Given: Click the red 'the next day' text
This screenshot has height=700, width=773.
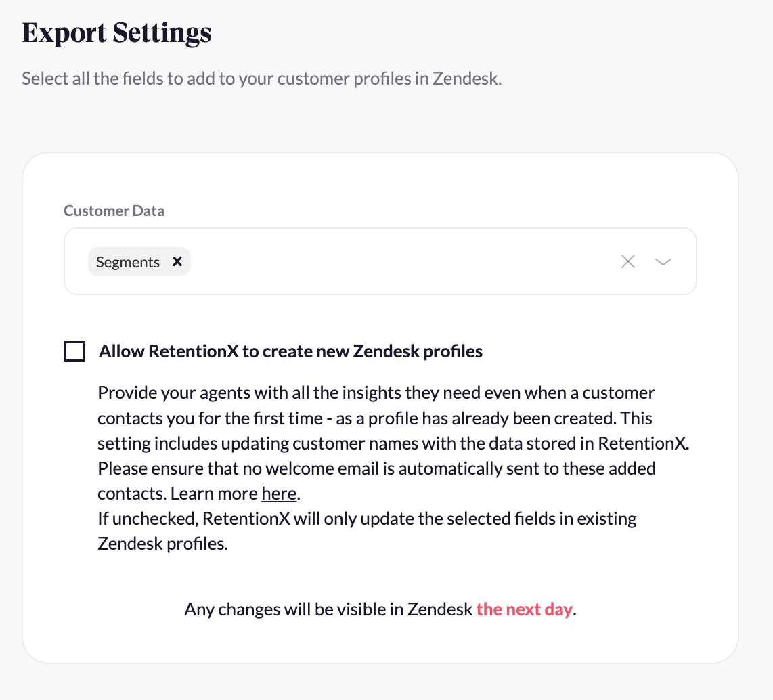Looking at the screenshot, I should [x=525, y=609].
